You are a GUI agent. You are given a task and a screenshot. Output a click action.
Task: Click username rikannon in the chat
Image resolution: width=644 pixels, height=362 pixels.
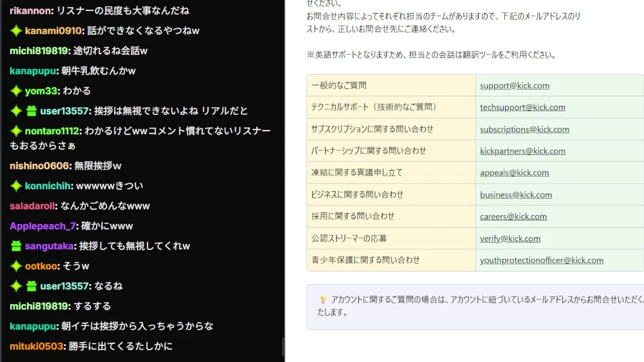point(30,11)
